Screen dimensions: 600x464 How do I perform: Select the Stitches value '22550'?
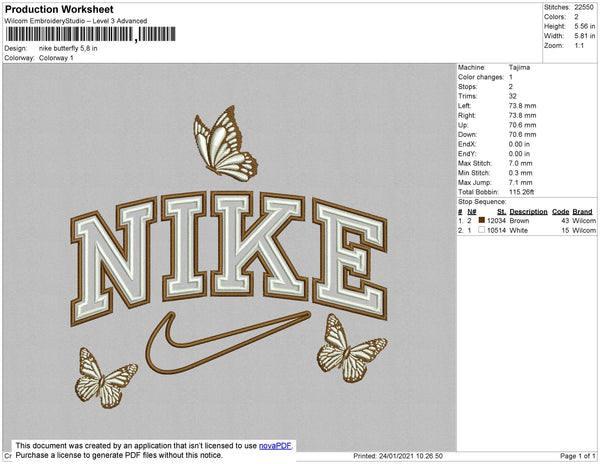pos(584,7)
